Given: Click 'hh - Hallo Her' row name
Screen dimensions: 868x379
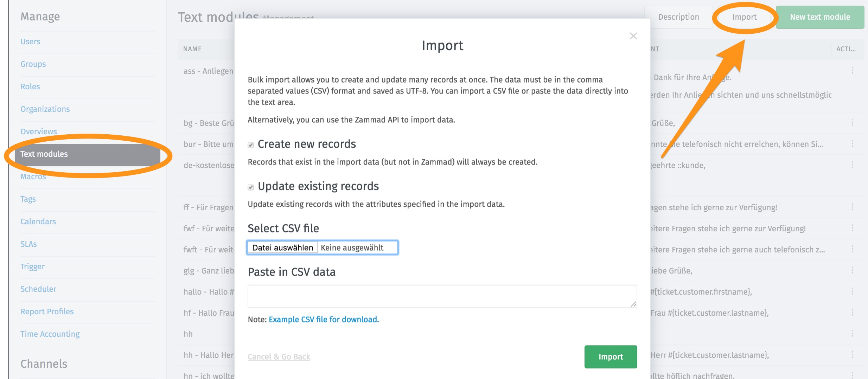Looking at the screenshot, I should point(209,355).
